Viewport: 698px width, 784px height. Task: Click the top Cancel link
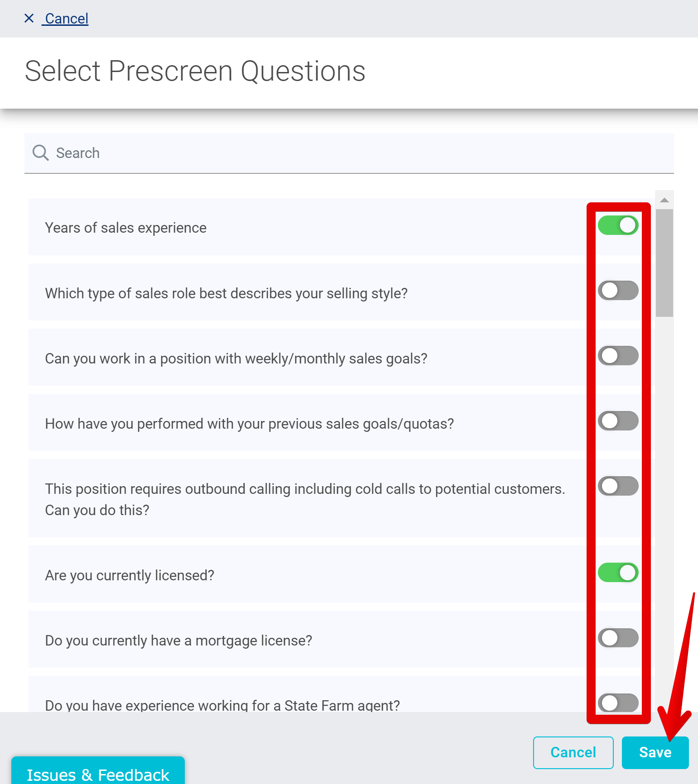tap(67, 19)
